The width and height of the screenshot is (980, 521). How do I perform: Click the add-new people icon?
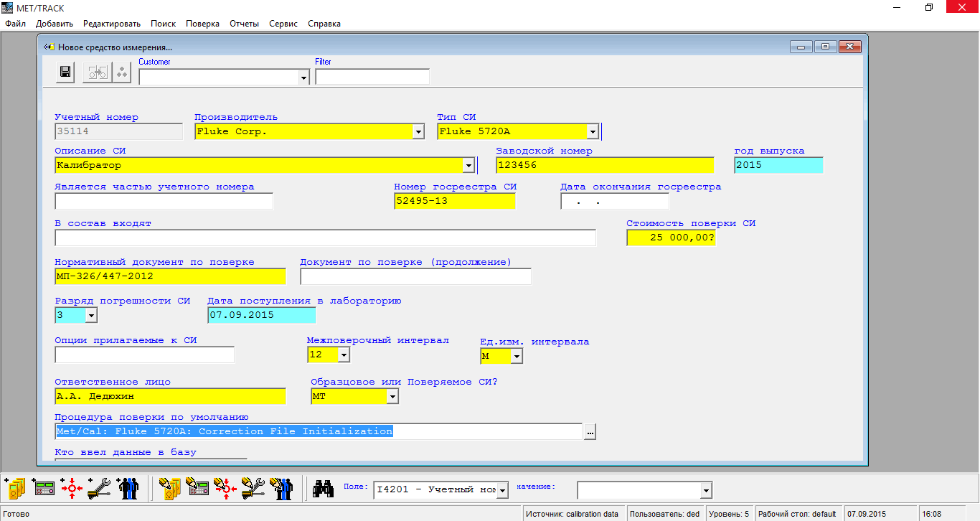click(128, 489)
